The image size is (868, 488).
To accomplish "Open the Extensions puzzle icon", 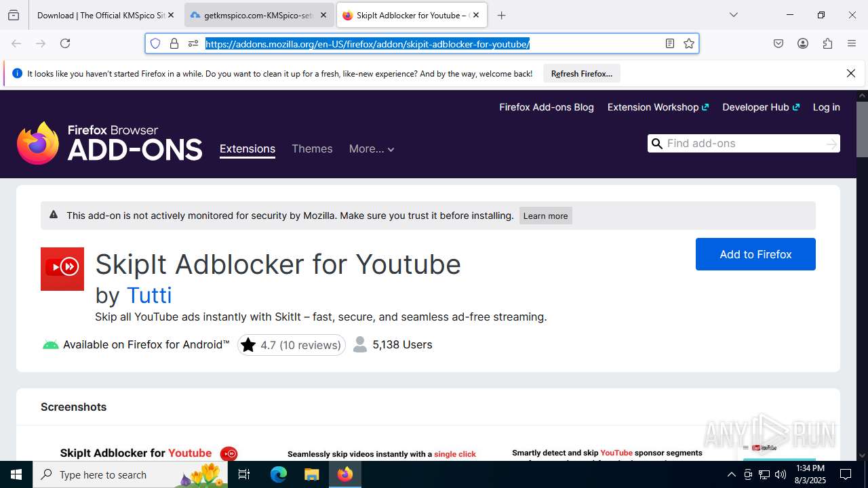I will (827, 43).
